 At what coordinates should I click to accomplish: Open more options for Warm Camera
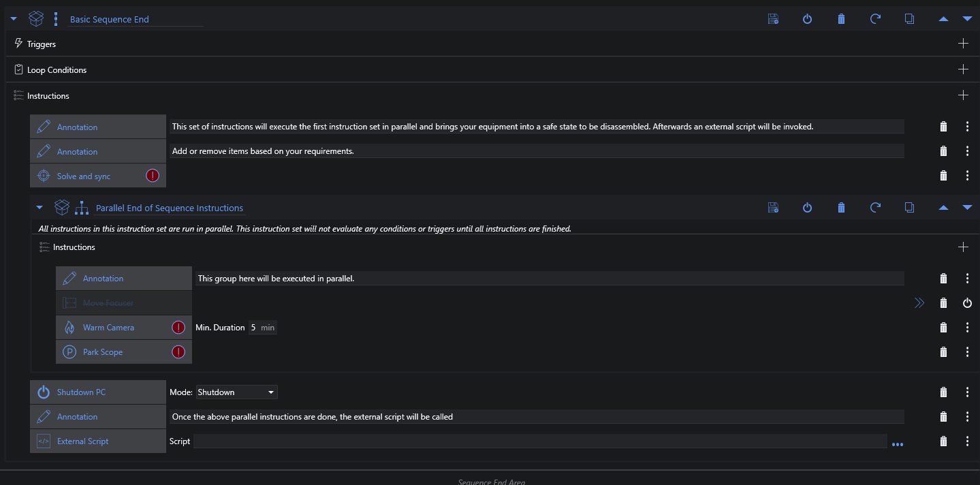tap(967, 328)
